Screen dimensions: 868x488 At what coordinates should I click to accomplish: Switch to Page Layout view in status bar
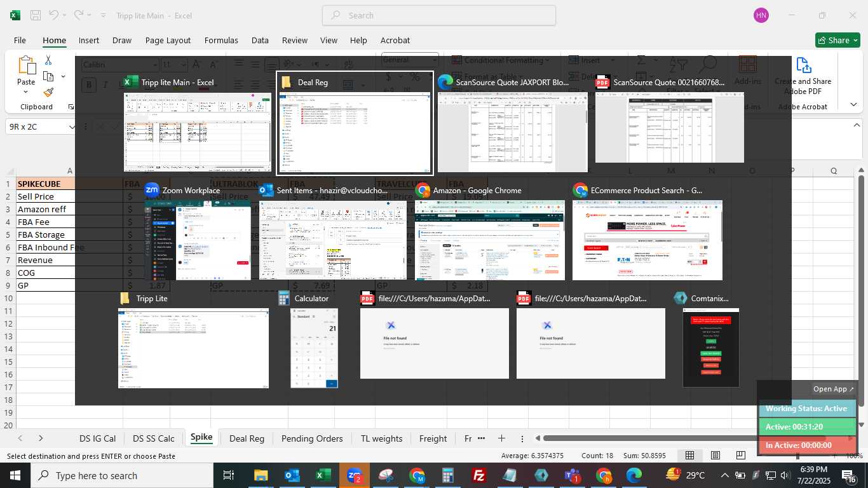(715, 456)
